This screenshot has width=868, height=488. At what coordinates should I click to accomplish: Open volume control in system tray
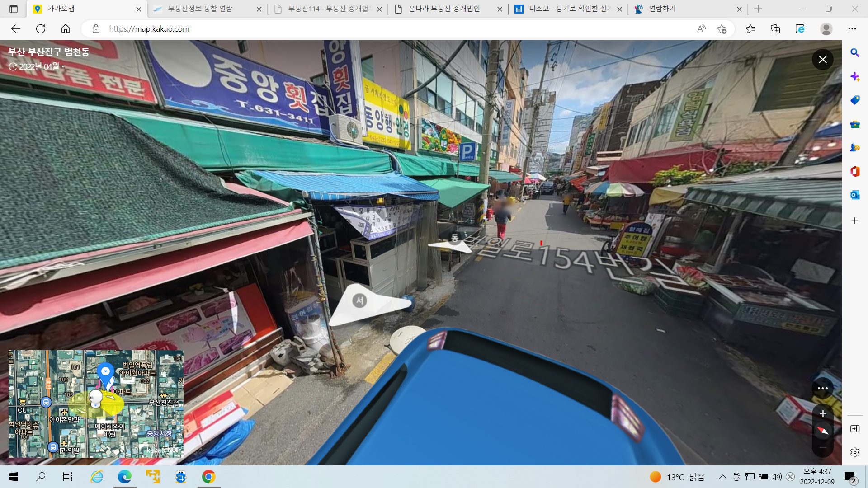click(777, 477)
